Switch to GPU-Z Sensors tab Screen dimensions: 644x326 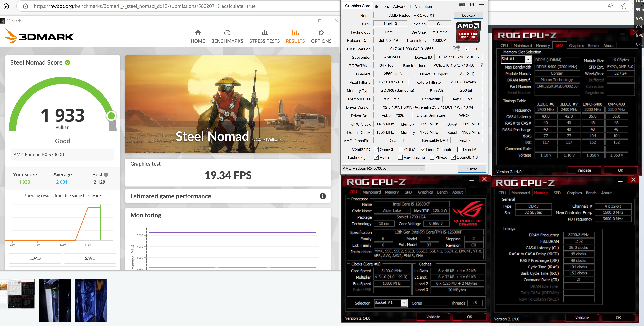tap(382, 6)
